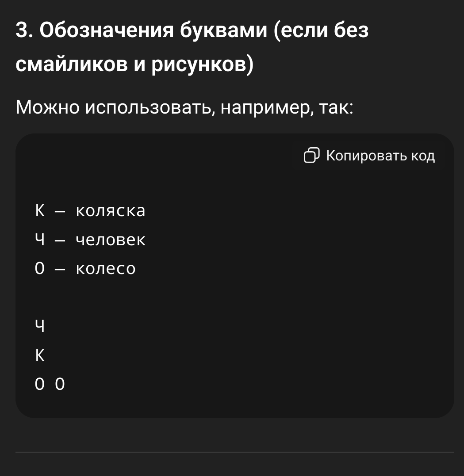Click the dash in the "О — колесо" line
Viewport: 464px width, 476px height.
(x=60, y=270)
